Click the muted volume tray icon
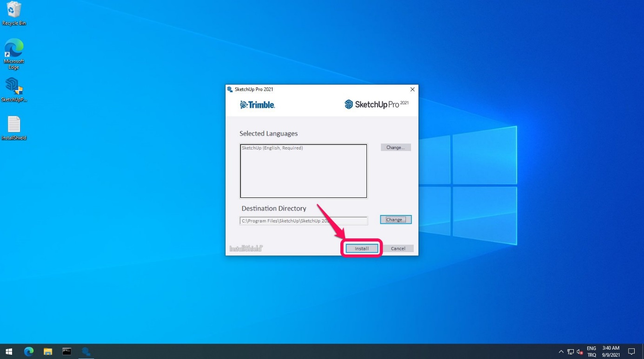 (x=580, y=352)
